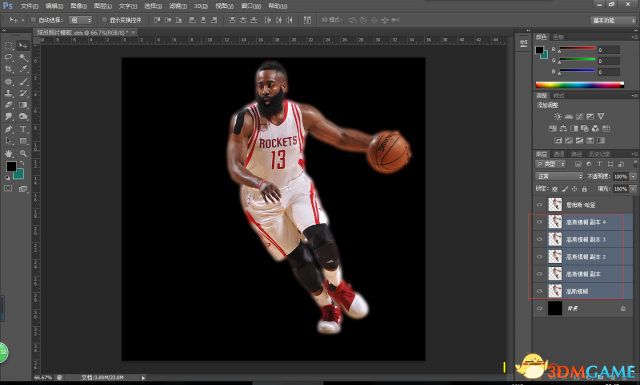Add a Channel Mixer adjustment

point(595,129)
